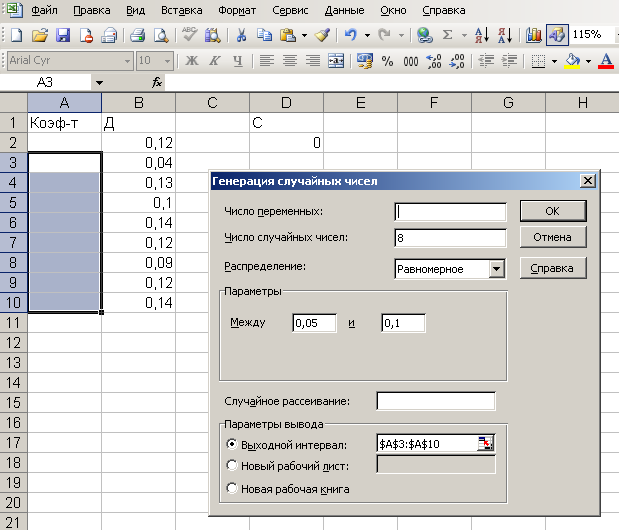Open the Вставка menu
Image resolution: width=619 pixels, height=530 pixels.
(x=182, y=10)
